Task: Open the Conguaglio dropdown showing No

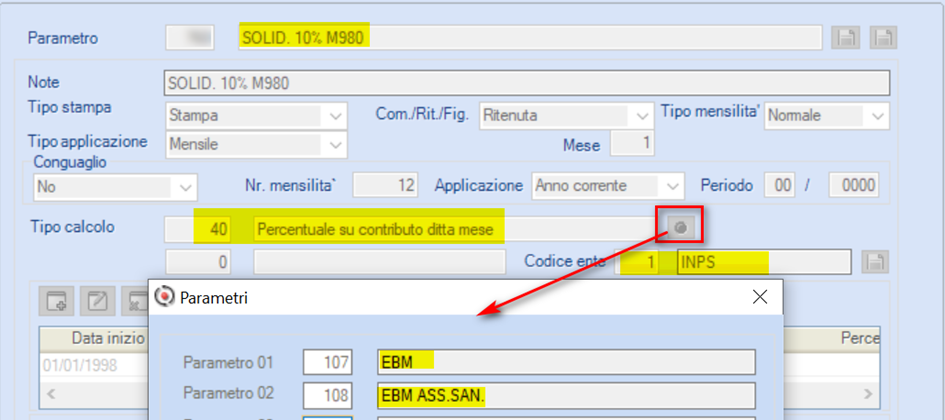Action: (115, 187)
